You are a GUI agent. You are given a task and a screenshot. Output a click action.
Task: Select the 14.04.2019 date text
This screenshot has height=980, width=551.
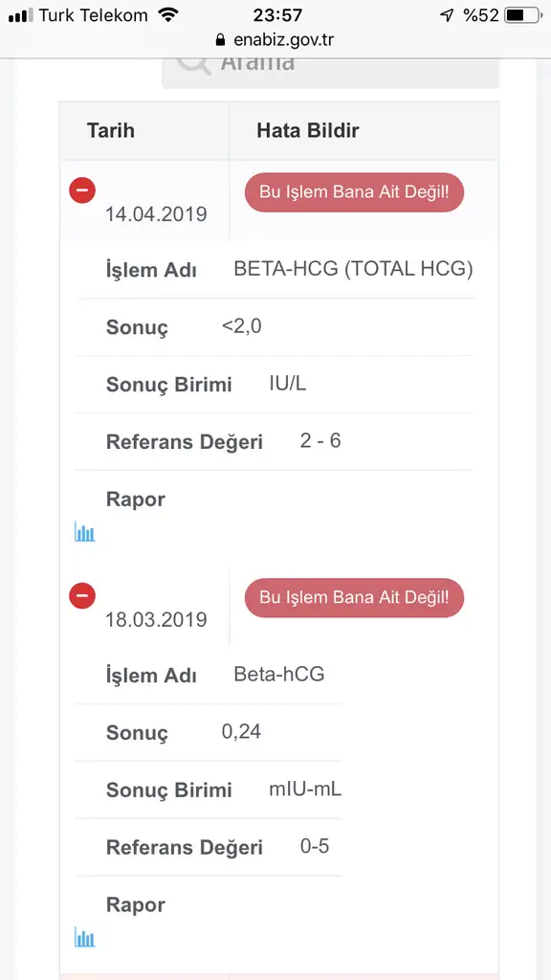click(x=156, y=214)
